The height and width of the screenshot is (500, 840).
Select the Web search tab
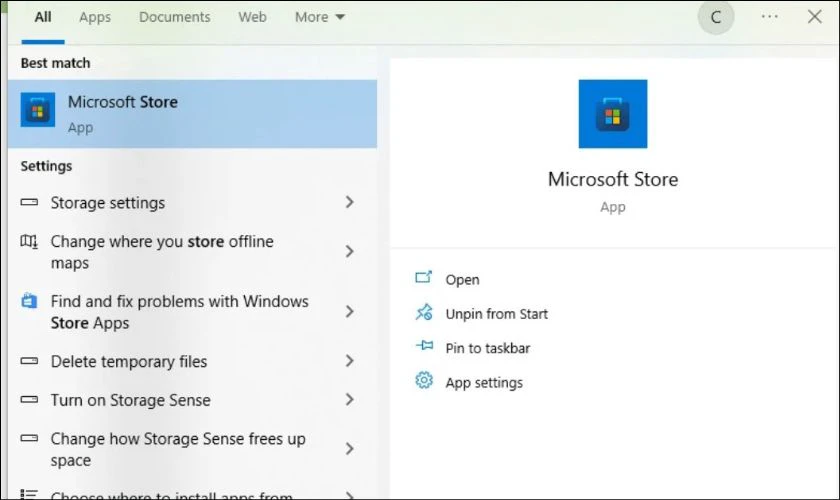pyautogui.click(x=252, y=17)
